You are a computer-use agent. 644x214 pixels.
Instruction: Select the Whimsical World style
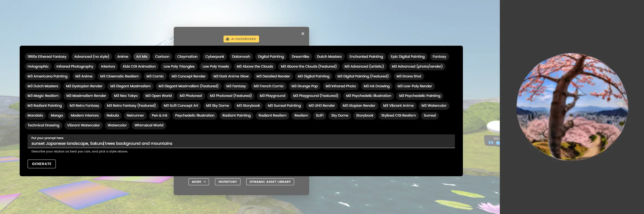[x=149, y=125]
